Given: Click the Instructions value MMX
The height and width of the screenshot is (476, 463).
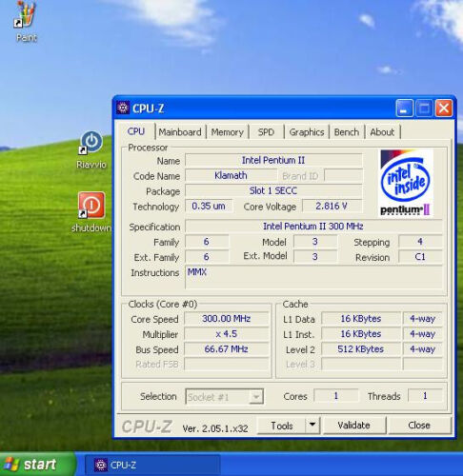Looking at the screenshot, I should coord(313,277).
